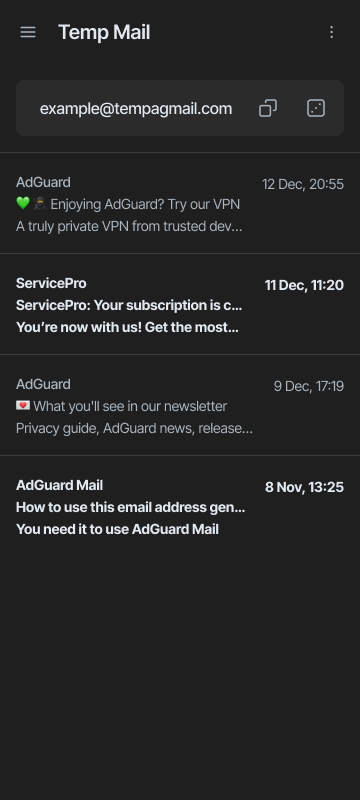Viewport: 360px width, 800px height.
Task: Open the AdGuard newsletter email
Action: pyautogui.click(x=180, y=405)
